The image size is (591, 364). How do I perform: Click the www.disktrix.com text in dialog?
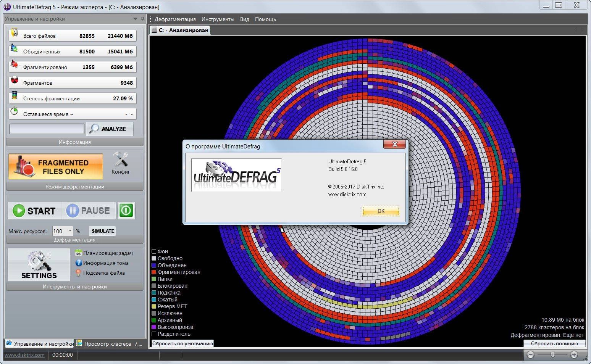coord(347,194)
